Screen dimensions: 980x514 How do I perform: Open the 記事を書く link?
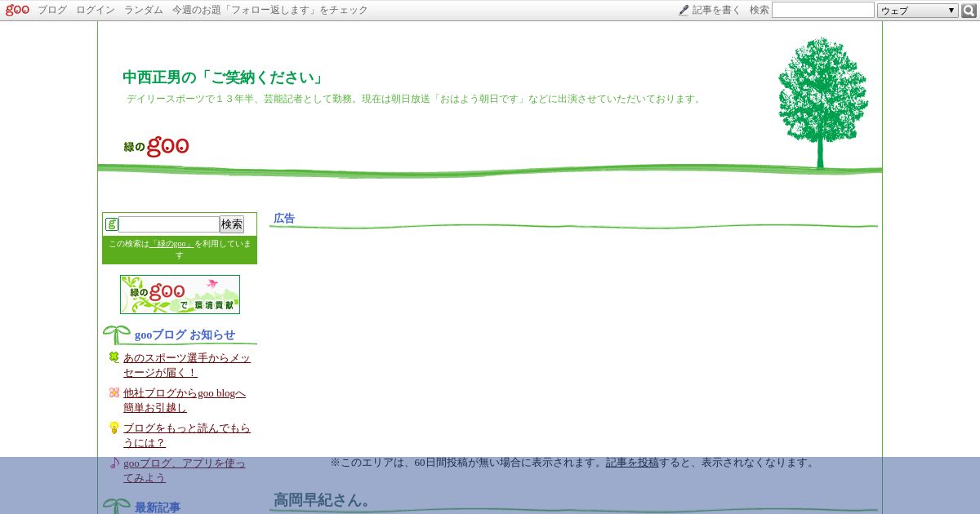716,10
